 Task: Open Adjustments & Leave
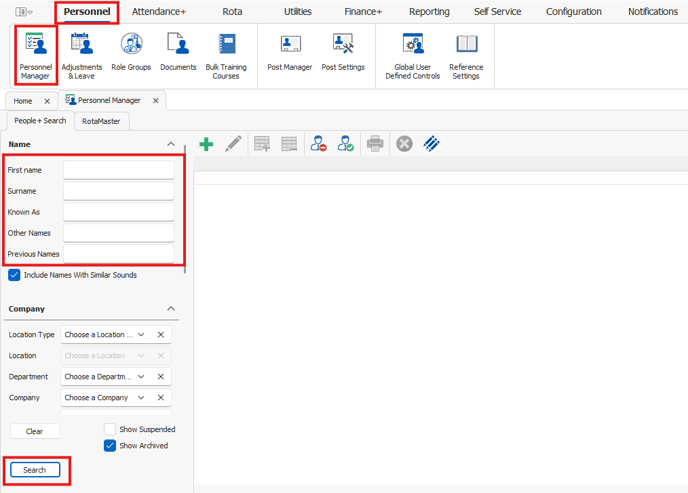(82, 56)
